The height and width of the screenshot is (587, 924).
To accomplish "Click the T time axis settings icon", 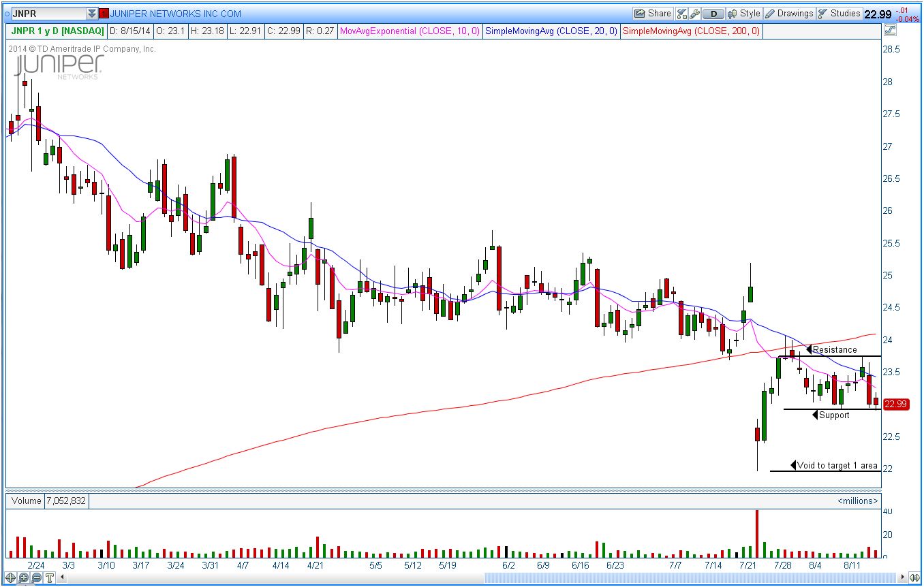I will (x=49, y=577).
